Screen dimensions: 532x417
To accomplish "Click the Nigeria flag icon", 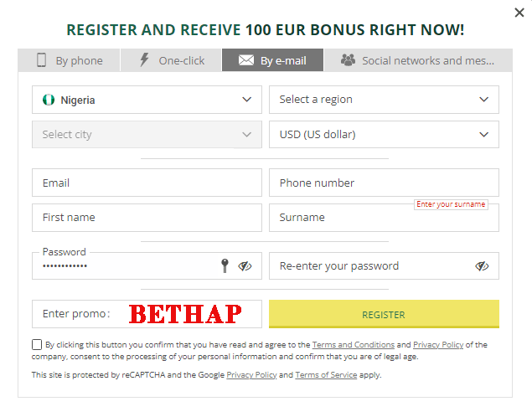I will [x=49, y=100].
